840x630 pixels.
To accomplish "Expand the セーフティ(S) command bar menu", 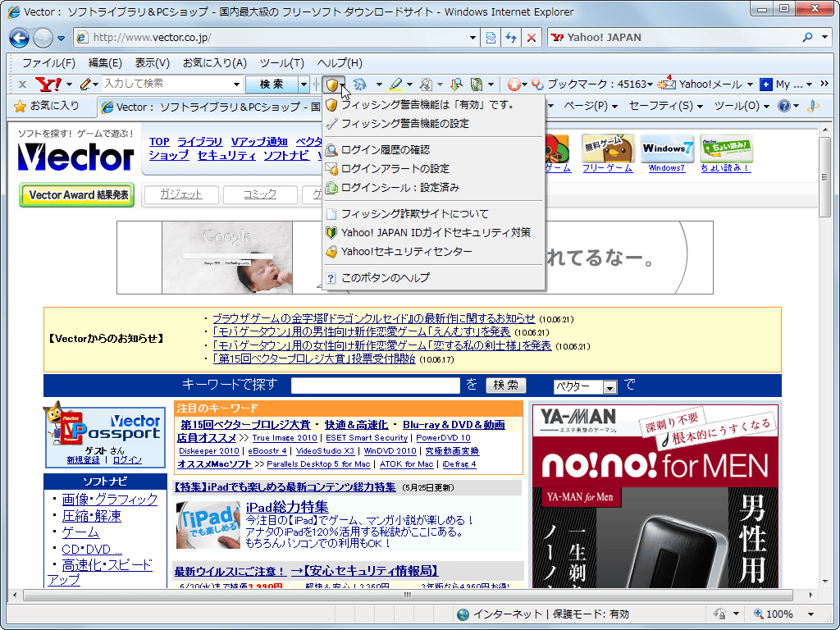I will [x=665, y=106].
